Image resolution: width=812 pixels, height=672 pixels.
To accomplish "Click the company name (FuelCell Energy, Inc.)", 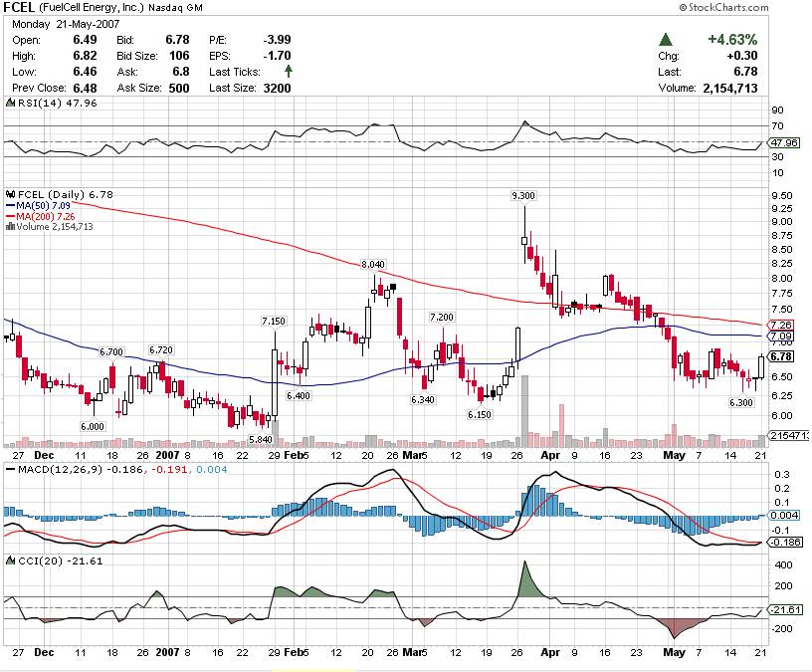I will point(92,8).
